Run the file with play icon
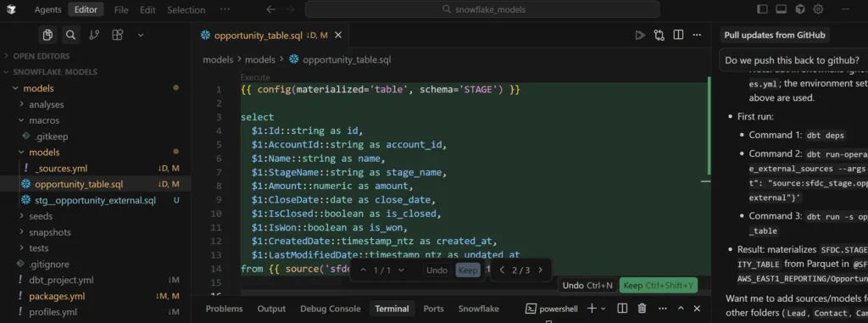The image size is (868, 323). click(641, 36)
